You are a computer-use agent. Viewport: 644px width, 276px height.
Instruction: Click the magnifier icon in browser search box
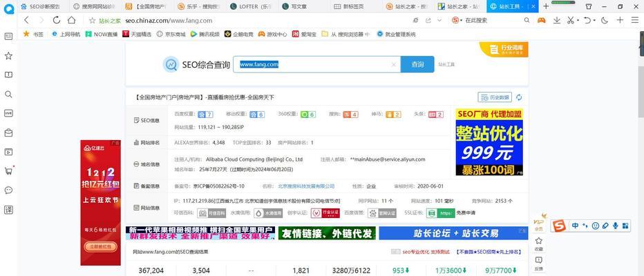pos(527,20)
